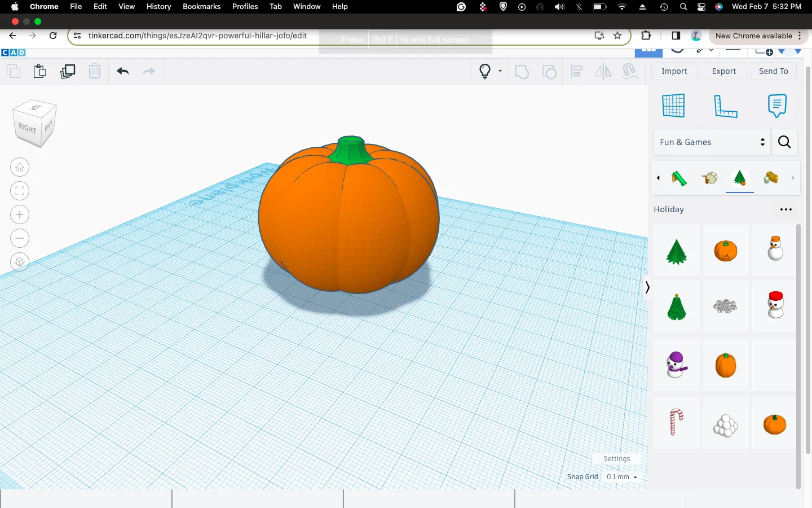Viewport: 812px width, 508px height.
Task: Click the Duplicate and repeat icon
Action: 68,72
